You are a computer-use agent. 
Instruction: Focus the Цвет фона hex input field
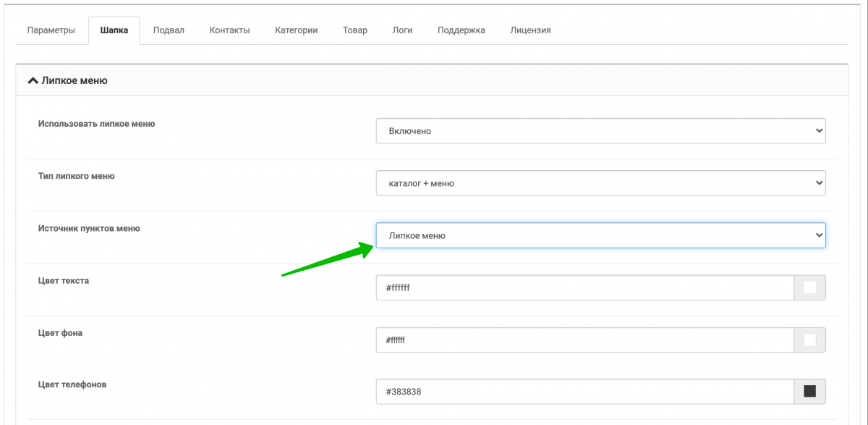click(x=585, y=340)
